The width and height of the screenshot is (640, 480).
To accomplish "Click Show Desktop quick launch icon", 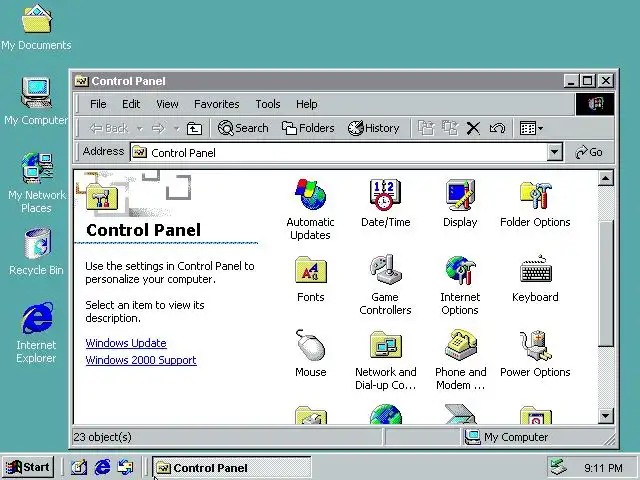I will (78, 467).
